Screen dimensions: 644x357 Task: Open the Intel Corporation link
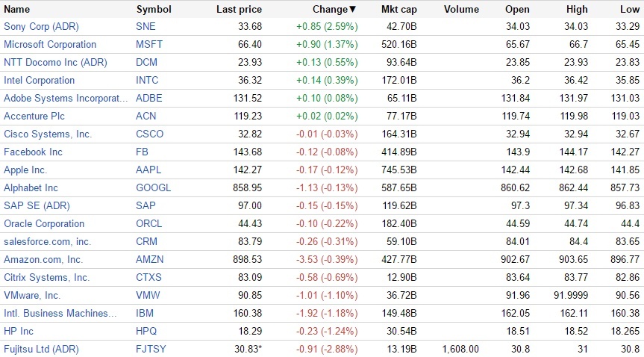[x=40, y=81]
